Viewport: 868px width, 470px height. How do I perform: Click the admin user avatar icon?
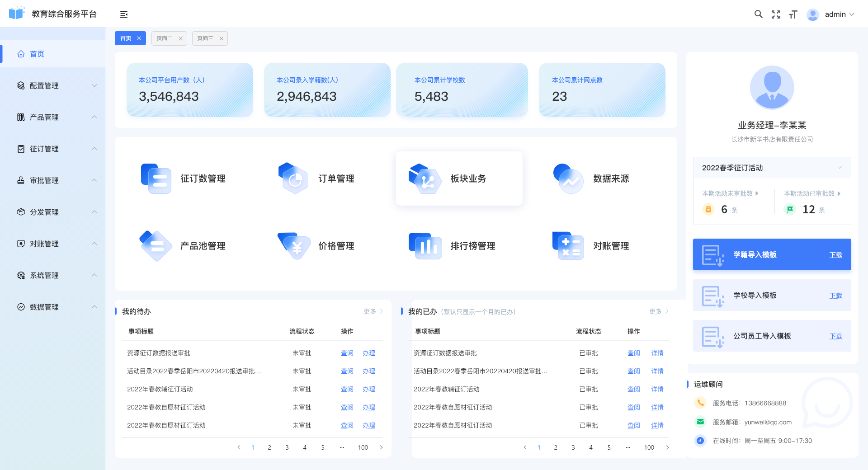click(x=813, y=14)
